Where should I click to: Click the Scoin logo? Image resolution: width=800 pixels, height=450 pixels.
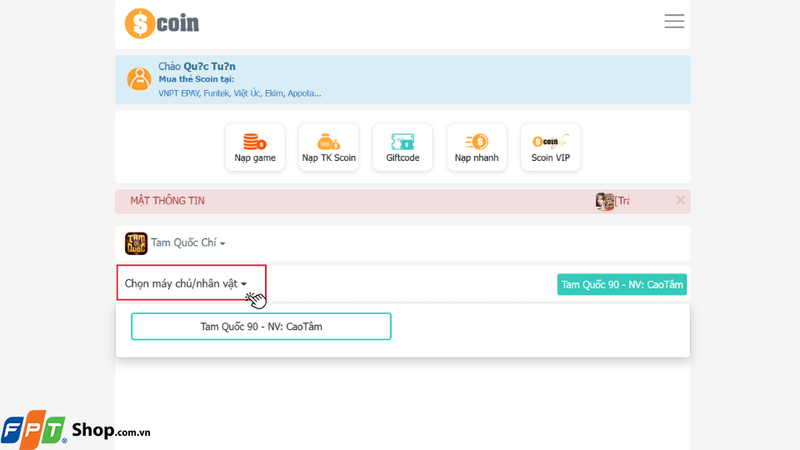(162, 23)
